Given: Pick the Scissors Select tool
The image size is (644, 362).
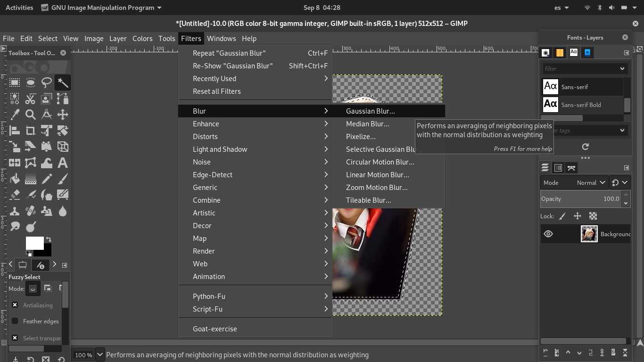Looking at the screenshot, I should click(31, 99).
